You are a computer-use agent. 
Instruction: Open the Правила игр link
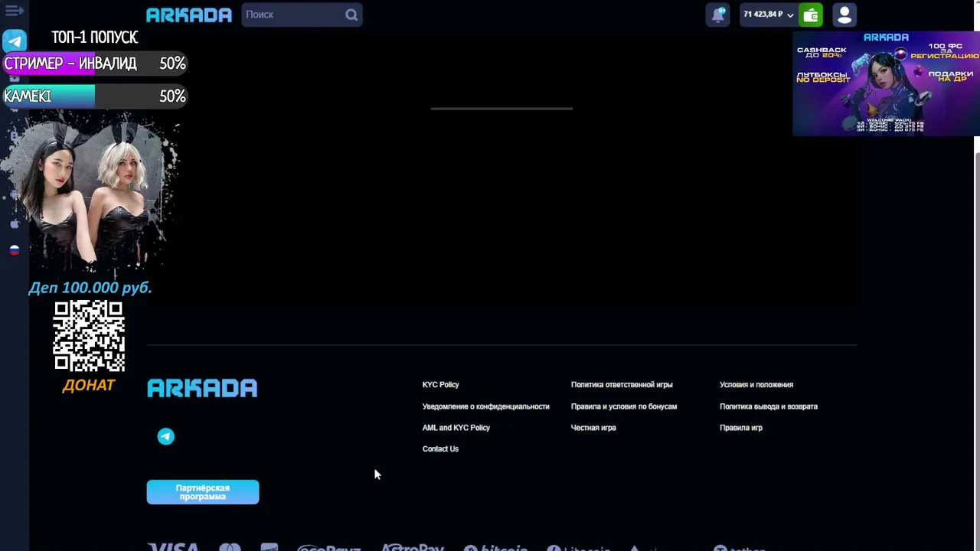741,428
